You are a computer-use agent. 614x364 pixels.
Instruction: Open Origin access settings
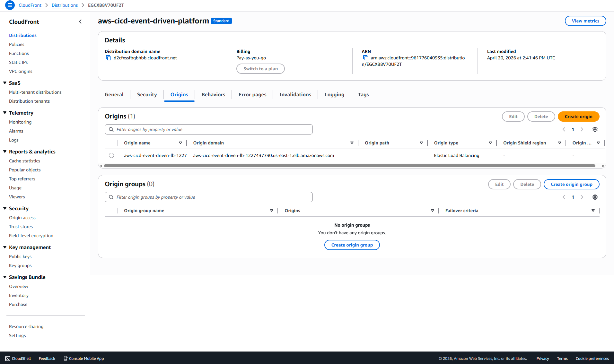[x=22, y=218]
